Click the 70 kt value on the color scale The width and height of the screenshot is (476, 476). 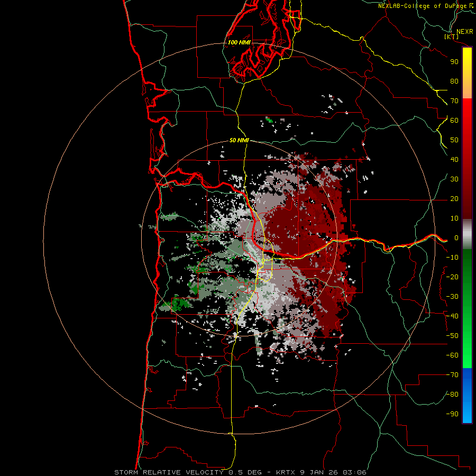(454, 101)
